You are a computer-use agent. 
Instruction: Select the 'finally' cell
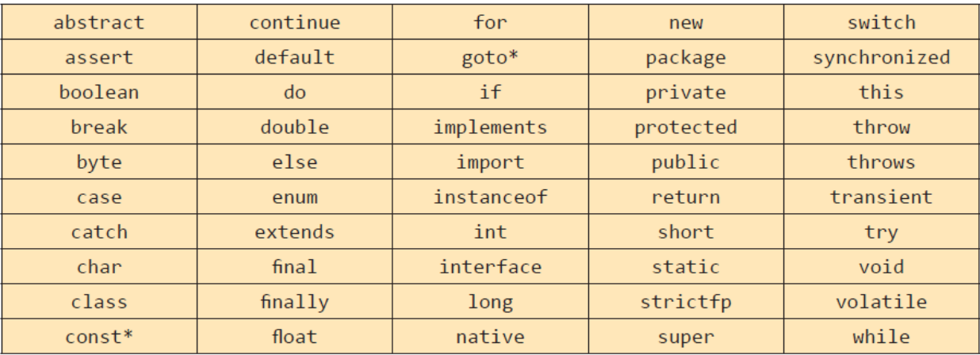[x=294, y=302]
